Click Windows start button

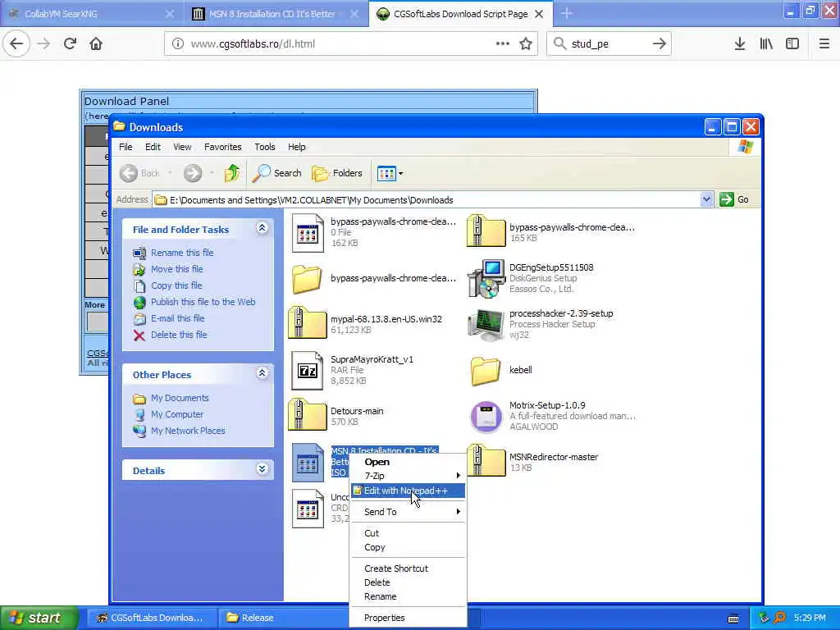(38, 618)
